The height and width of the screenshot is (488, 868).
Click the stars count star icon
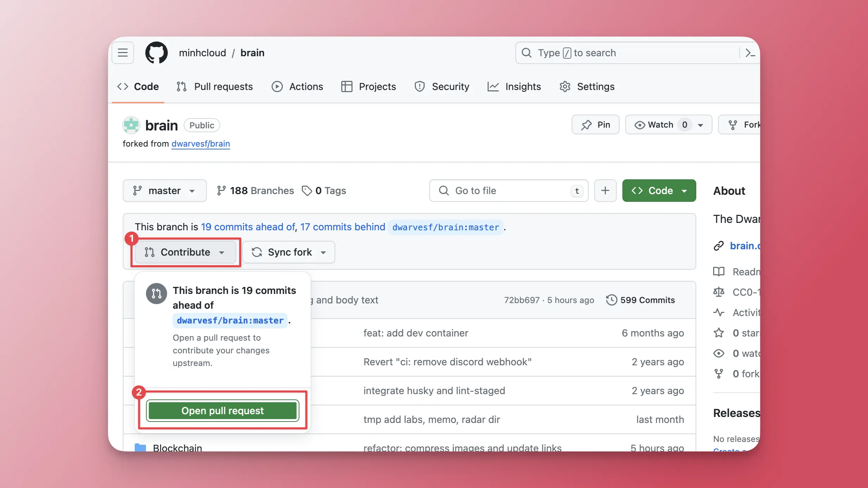point(719,333)
